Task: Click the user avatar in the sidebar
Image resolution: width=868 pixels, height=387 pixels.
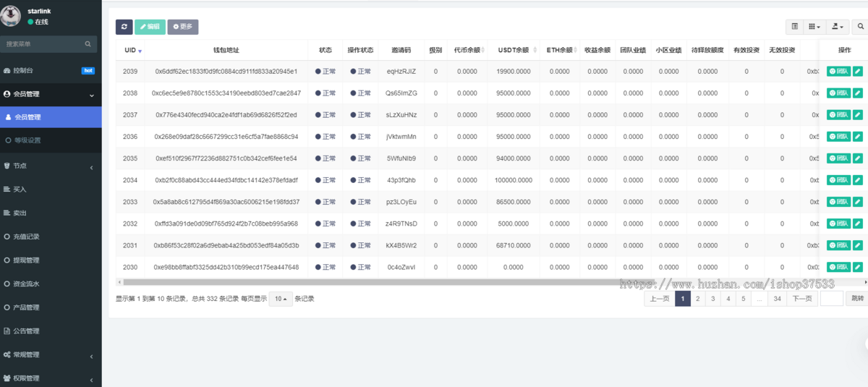Action: click(11, 16)
